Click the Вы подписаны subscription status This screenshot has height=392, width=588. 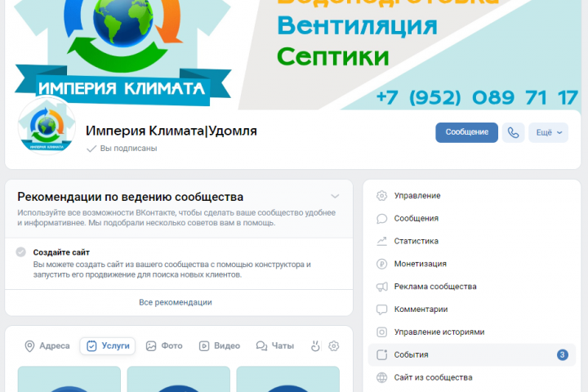coord(122,149)
